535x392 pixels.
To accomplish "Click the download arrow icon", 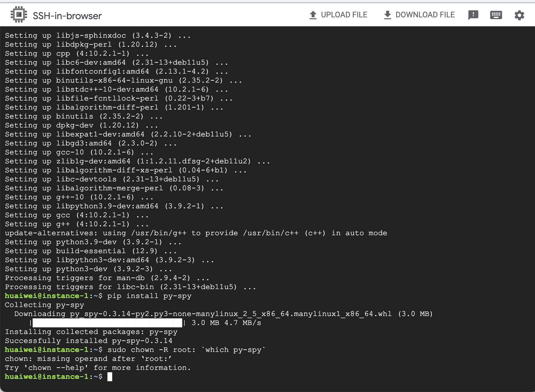I will pyautogui.click(x=387, y=14).
